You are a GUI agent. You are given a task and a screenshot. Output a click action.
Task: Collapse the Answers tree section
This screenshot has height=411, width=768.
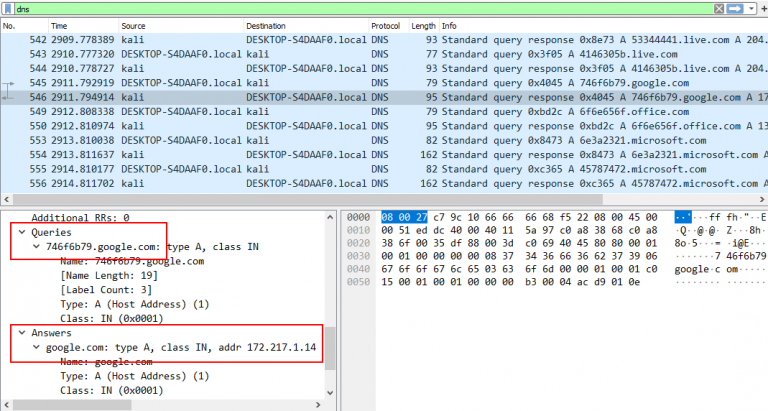22,333
